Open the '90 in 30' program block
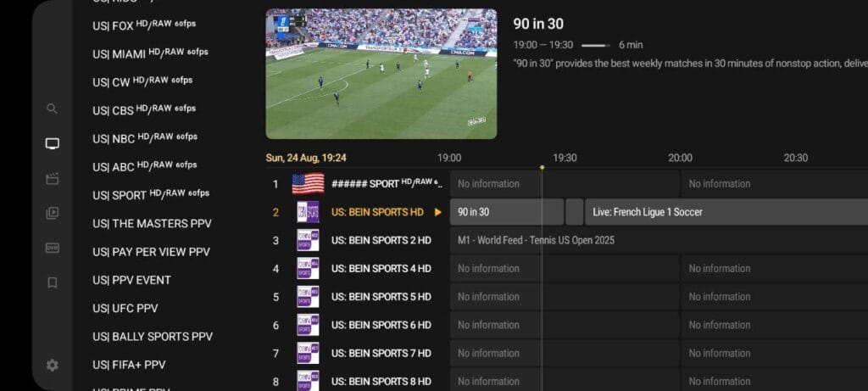 tap(507, 212)
